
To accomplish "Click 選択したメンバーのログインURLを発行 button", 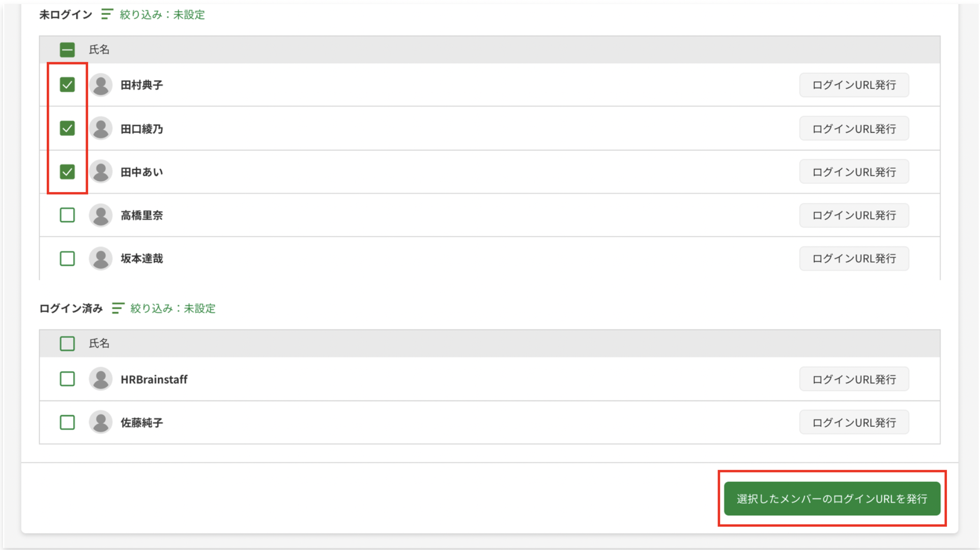I will 831,499.
